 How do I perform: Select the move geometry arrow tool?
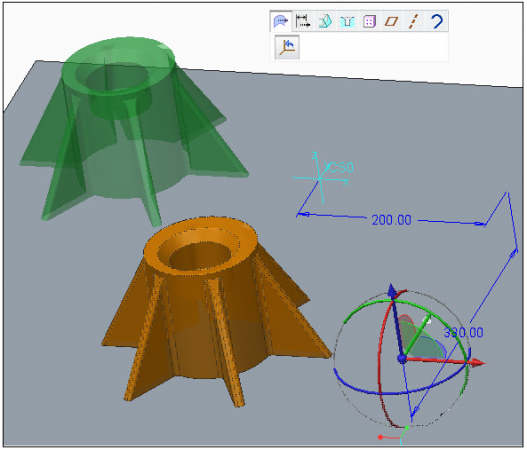coord(281,22)
